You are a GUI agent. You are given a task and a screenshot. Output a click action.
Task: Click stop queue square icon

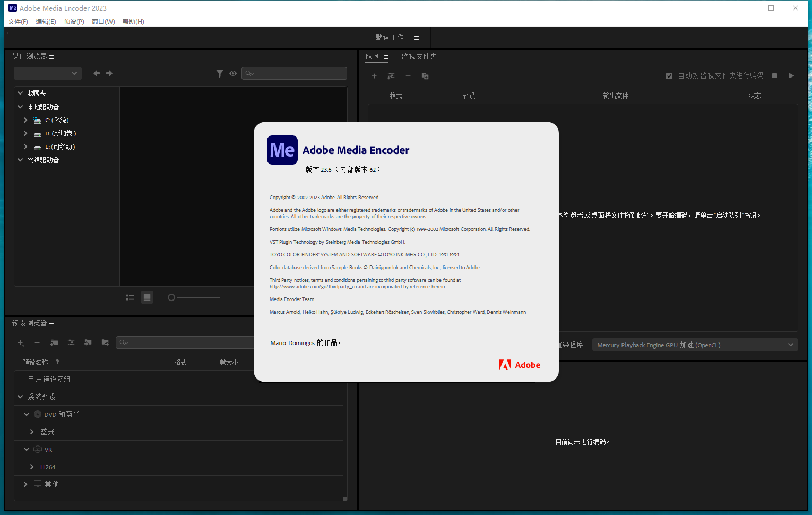point(775,76)
